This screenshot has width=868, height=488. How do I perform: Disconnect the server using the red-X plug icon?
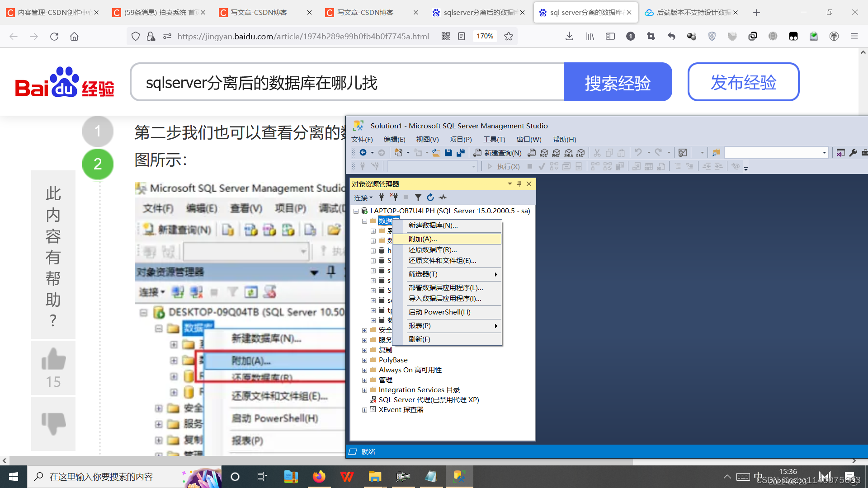pyautogui.click(x=394, y=197)
